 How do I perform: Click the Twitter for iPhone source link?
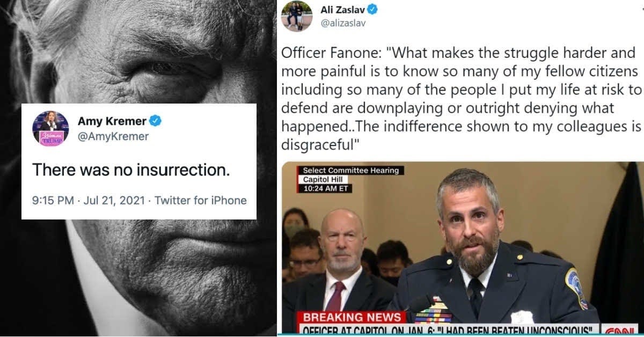[x=200, y=201]
